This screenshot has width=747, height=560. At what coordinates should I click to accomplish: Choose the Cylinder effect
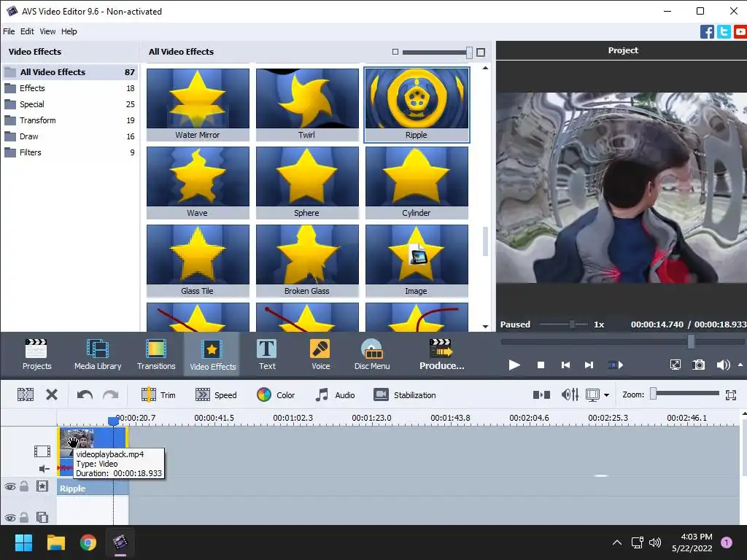417,182
